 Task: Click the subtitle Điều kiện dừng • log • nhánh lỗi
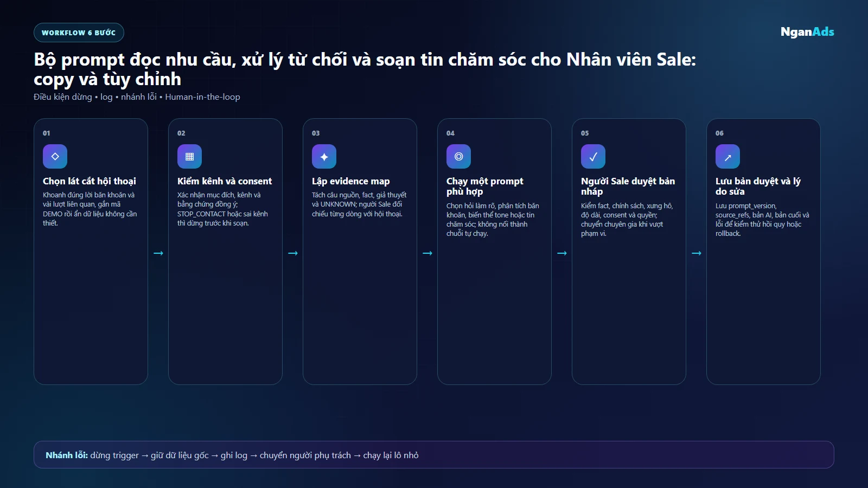pyautogui.click(x=137, y=97)
